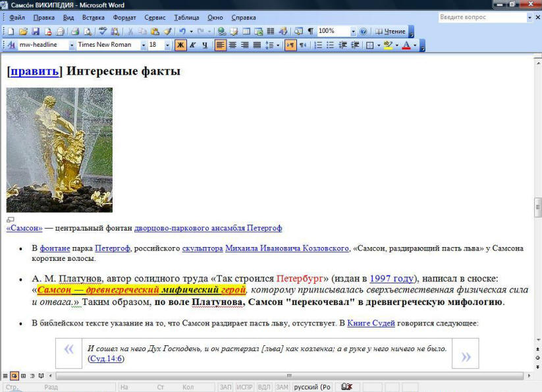
Task: Open the Вставка menu
Action: 94,18
